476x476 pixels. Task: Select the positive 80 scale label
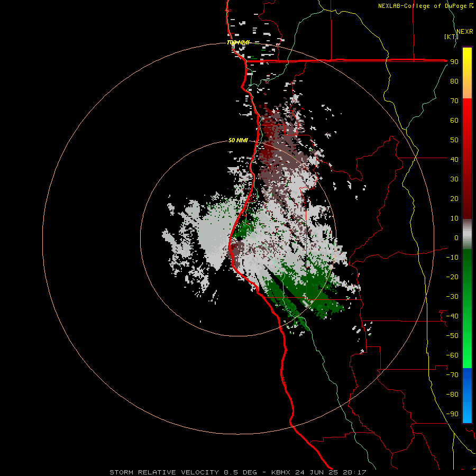(x=454, y=81)
